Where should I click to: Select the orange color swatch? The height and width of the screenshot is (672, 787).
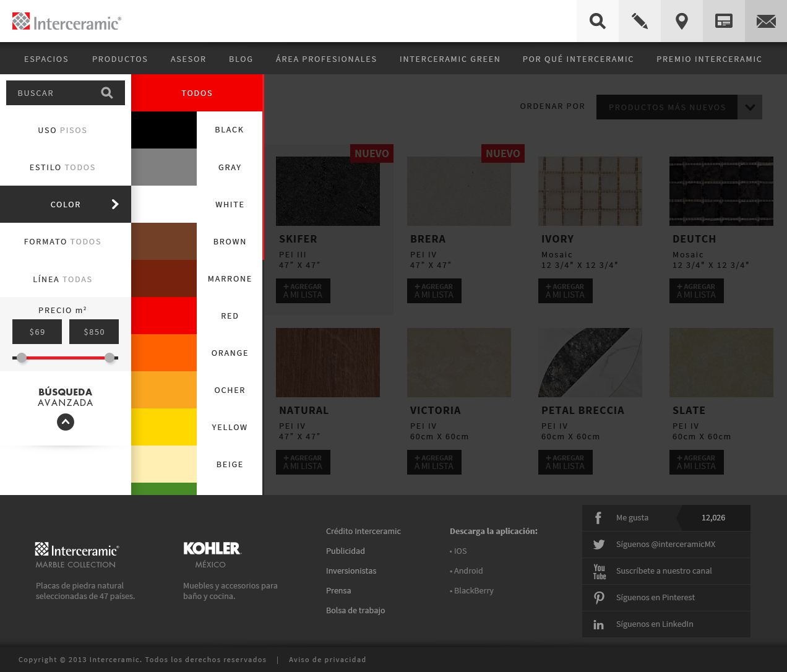tap(164, 353)
